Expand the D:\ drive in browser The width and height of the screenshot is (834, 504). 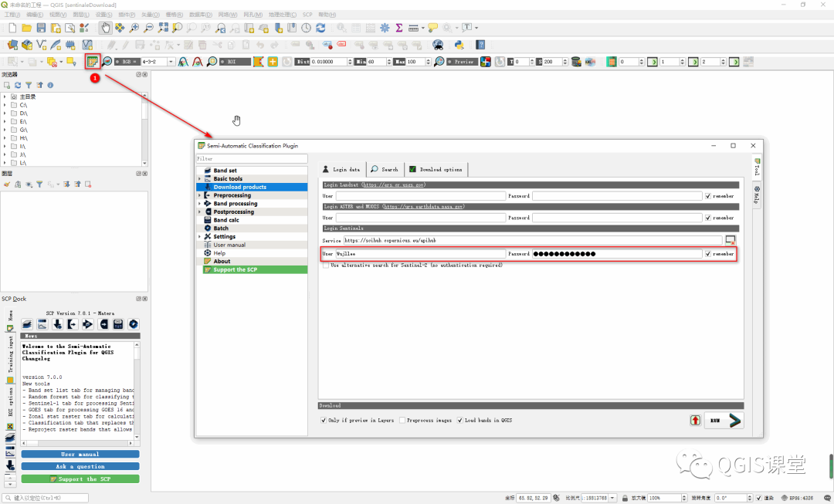pyautogui.click(x=5, y=113)
